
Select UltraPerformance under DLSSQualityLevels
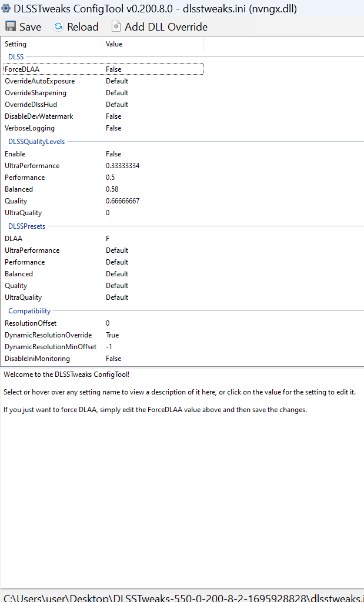(32, 166)
